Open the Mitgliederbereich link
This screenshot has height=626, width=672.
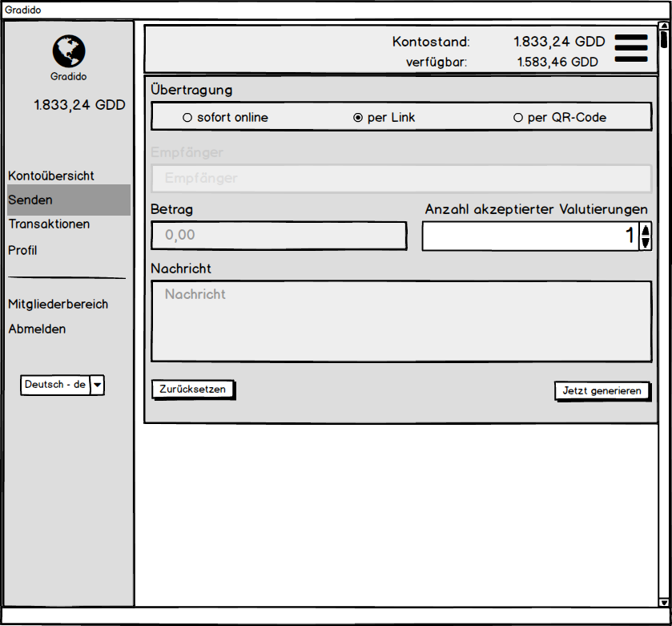point(58,304)
